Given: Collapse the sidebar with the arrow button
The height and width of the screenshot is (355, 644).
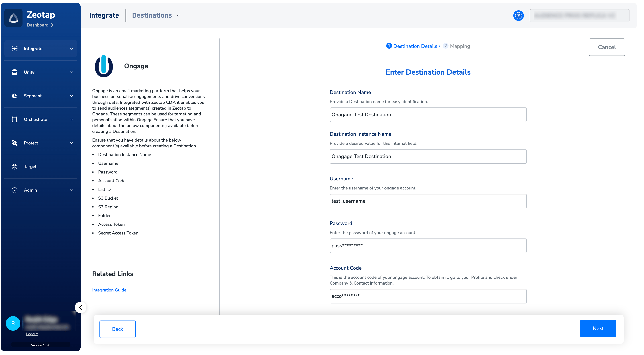Looking at the screenshot, I should click(x=81, y=307).
